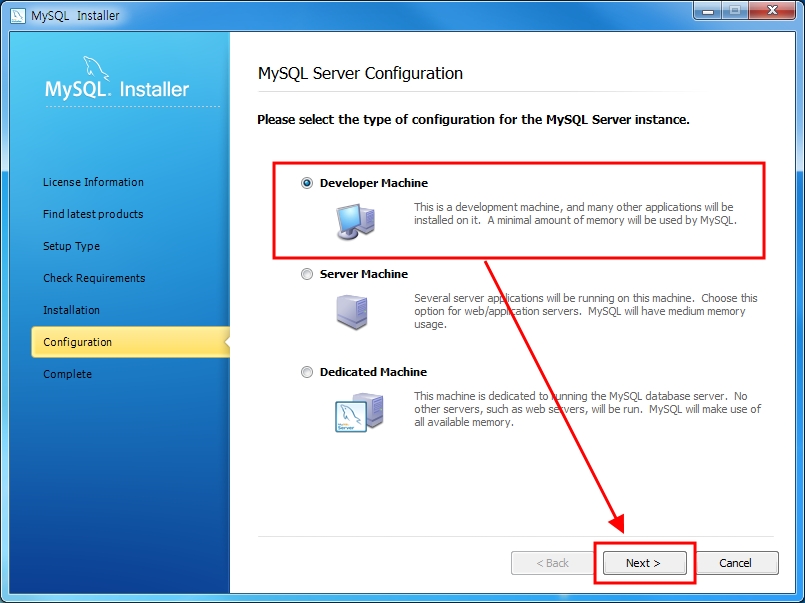
Task: Click the Server Machine tower icon
Action: click(352, 312)
